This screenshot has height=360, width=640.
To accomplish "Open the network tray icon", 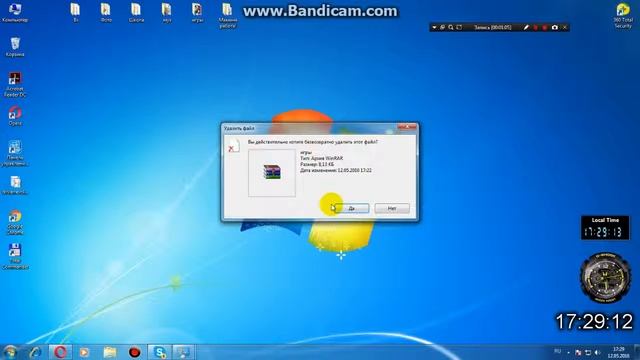I will pos(588,352).
